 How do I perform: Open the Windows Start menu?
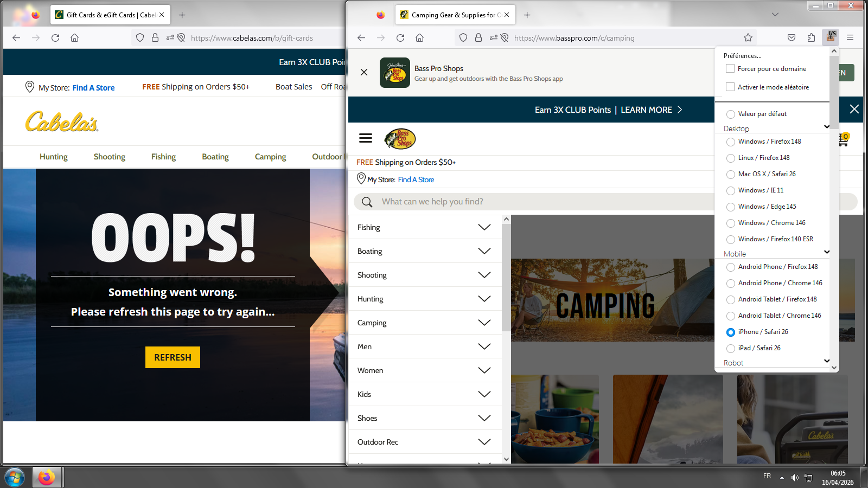[15, 478]
